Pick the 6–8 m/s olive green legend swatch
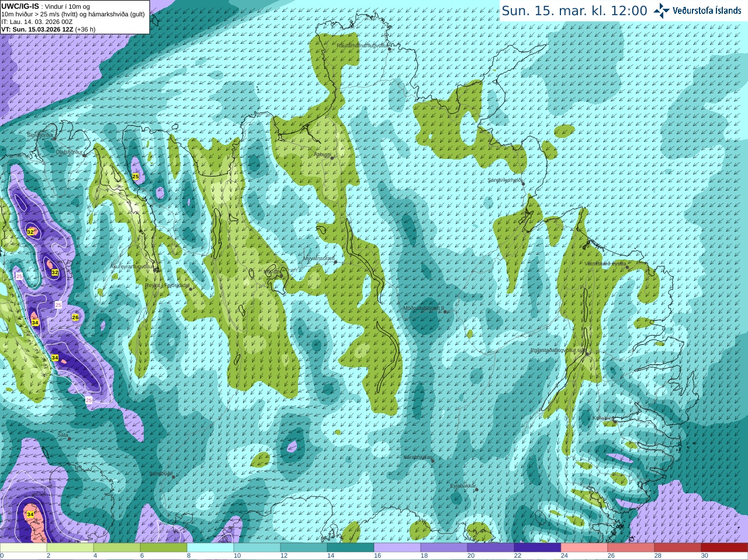This screenshot has height=560, width=748. click(x=164, y=548)
